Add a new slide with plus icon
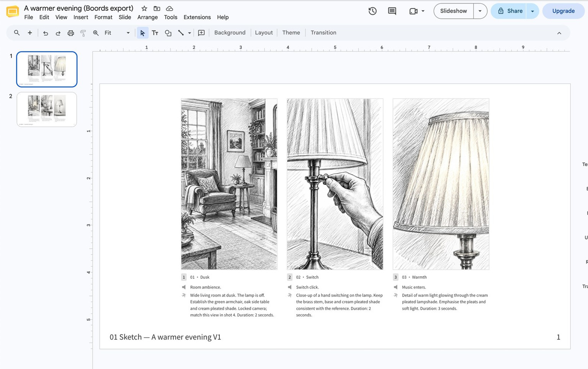The image size is (588, 369). coord(30,33)
